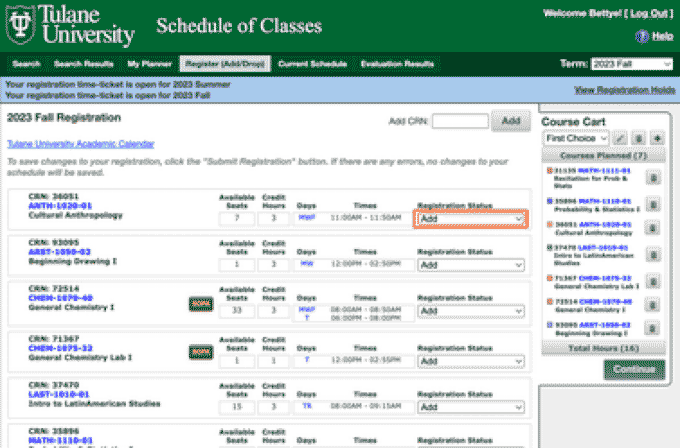Open the First Choice cart dropdown
Screen dimensions: 680x448
(576, 138)
